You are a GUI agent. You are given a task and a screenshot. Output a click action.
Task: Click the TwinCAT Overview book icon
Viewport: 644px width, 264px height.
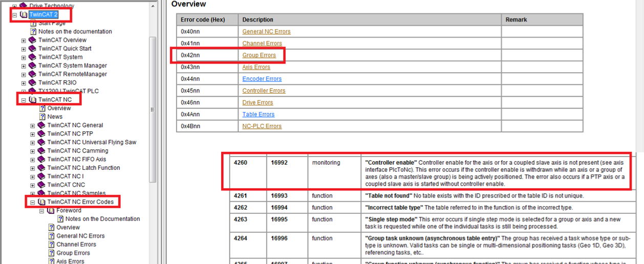click(x=32, y=40)
